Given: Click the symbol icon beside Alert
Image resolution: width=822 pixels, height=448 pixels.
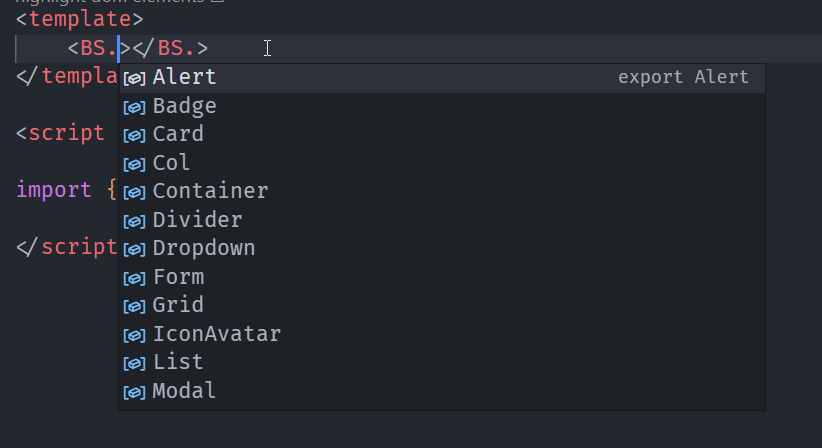Looking at the screenshot, I should click(x=134, y=79).
